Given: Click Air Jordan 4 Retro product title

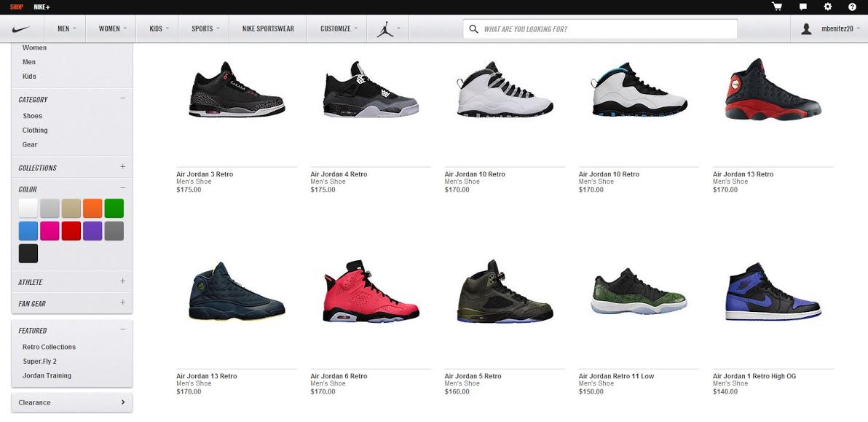Looking at the screenshot, I should click(x=339, y=174).
